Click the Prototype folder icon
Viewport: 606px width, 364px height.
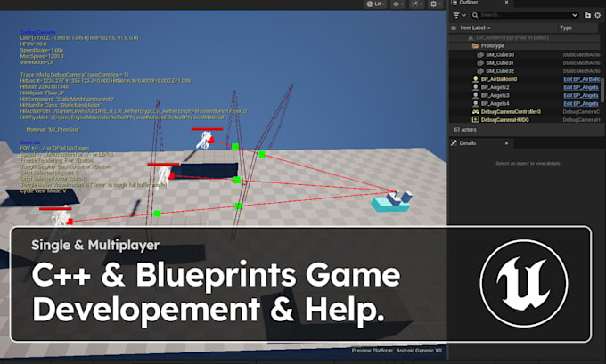pos(475,46)
